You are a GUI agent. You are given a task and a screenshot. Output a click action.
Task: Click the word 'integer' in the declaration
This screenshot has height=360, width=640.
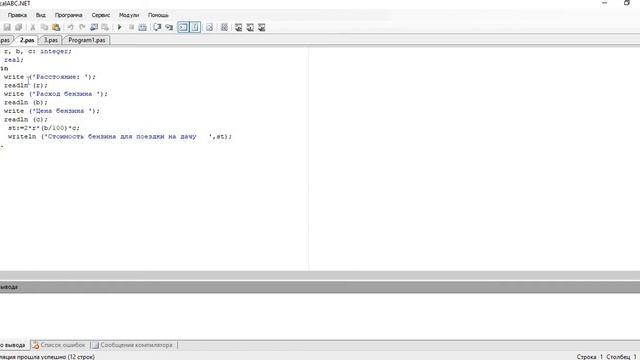(54, 51)
